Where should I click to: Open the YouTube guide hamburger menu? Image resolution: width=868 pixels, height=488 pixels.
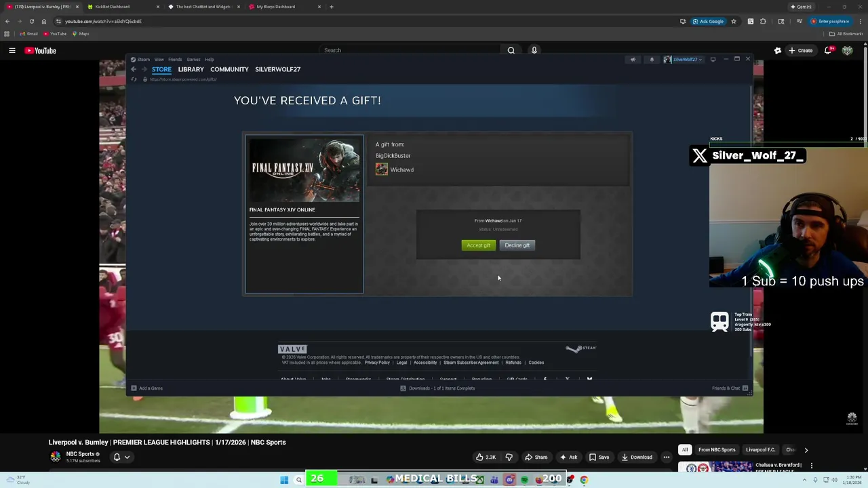point(12,50)
